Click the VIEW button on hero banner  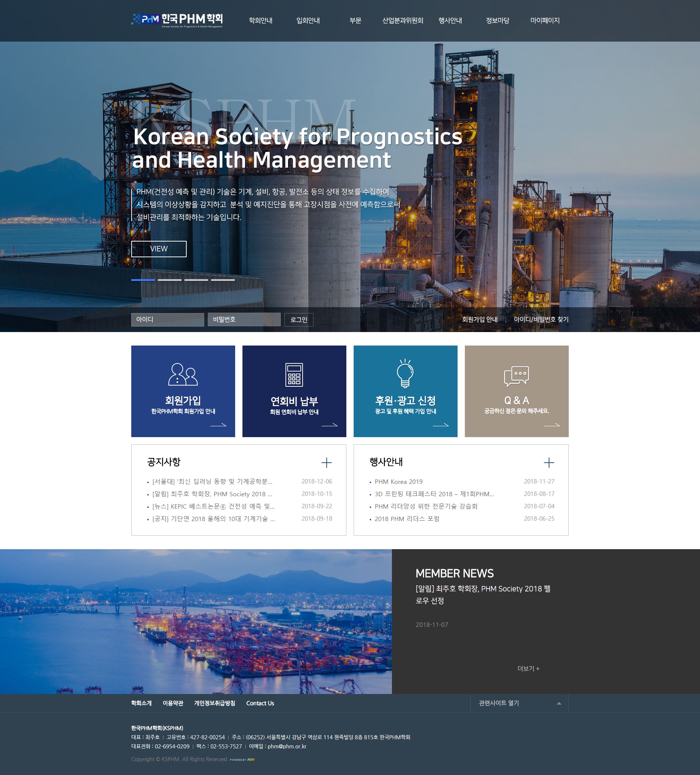tap(159, 249)
